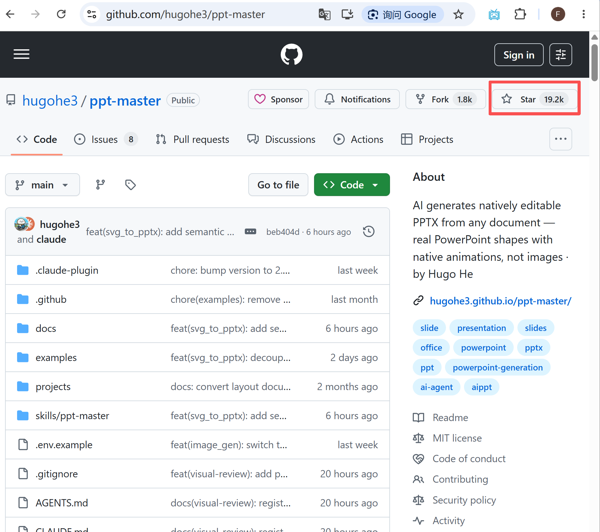The width and height of the screenshot is (600, 532).
Task: Open the .env.example file
Action: [x=64, y=445]
